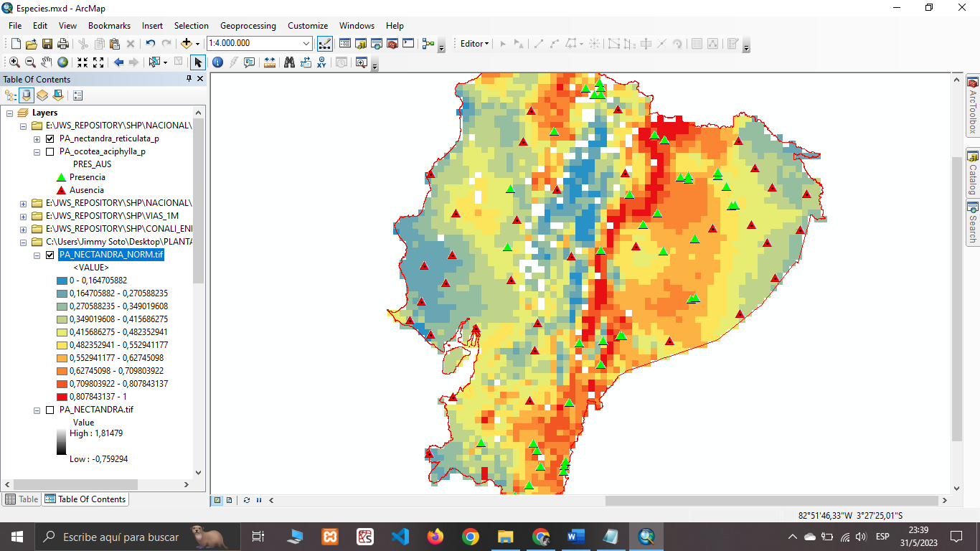Collapse the C:\Users\Jimmy Soto folder group
This screenshot has width=980, height=551.
[24, 242]
